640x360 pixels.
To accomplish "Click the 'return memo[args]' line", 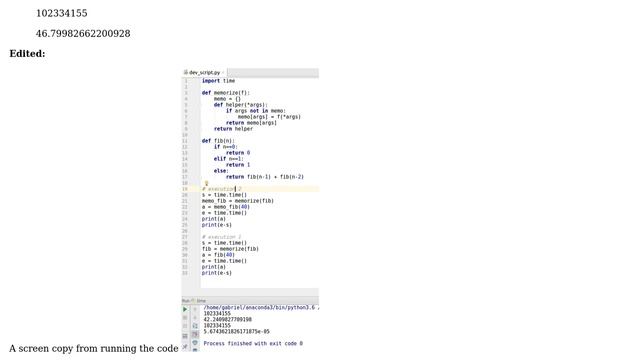I will click(x=251, y=123).
